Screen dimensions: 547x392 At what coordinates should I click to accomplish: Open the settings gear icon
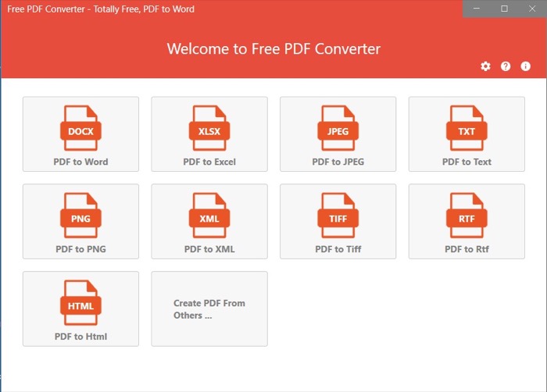(x=485, y=66)
